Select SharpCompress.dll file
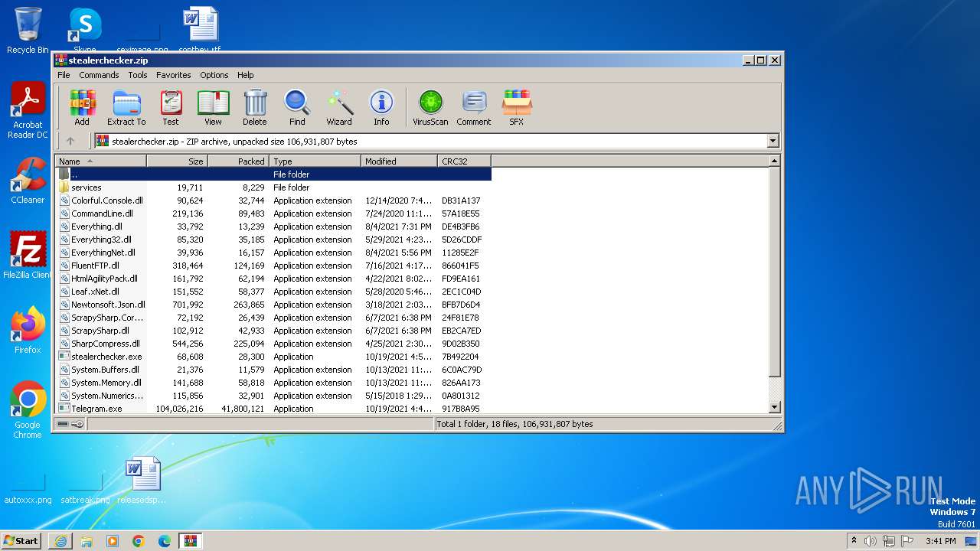 pos(273,344)
